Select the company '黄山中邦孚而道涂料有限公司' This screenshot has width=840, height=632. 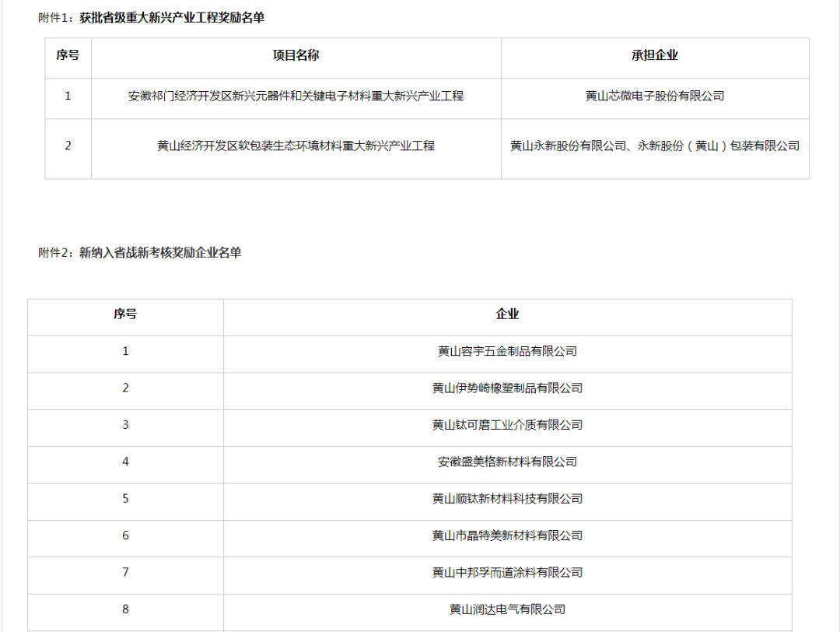click(507, 573)
